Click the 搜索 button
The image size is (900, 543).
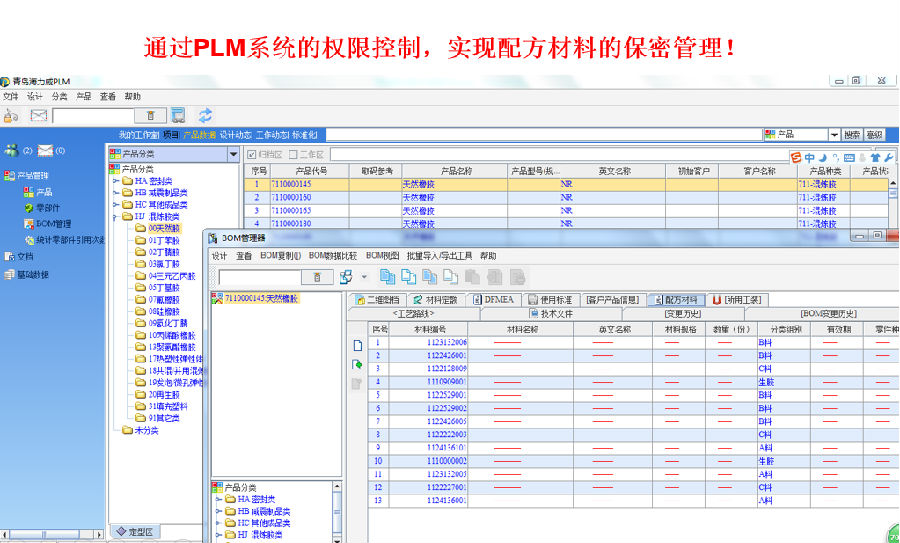click(851, 134)
